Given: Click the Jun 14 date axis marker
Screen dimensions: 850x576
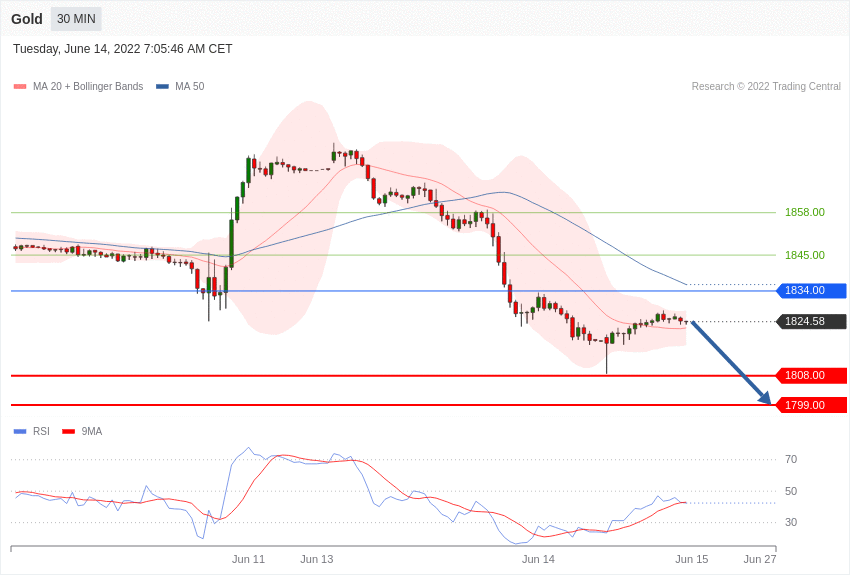Looking at the screenshot, I should tap(538, 559).
